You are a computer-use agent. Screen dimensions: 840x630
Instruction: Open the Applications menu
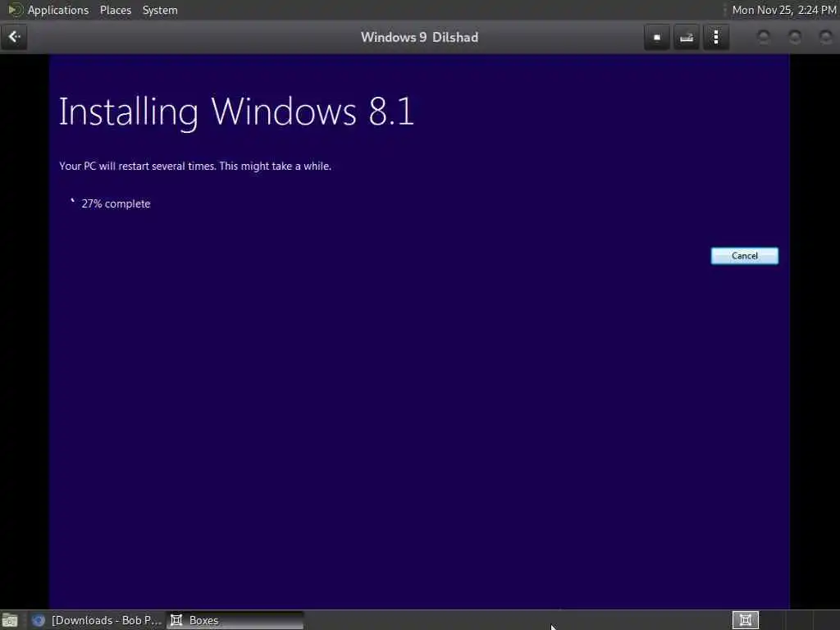(58, 10)
